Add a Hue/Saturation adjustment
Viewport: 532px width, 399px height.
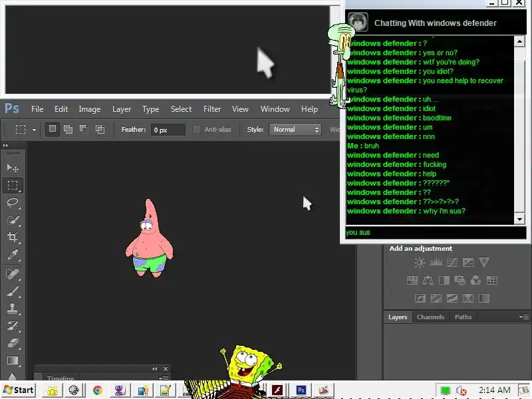(412, 280)
